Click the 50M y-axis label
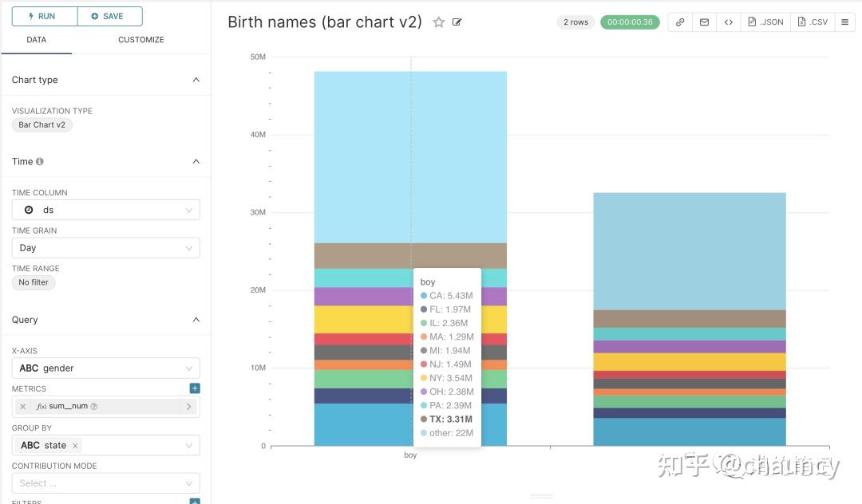The image size is (862, 504). tap(258, 57)
